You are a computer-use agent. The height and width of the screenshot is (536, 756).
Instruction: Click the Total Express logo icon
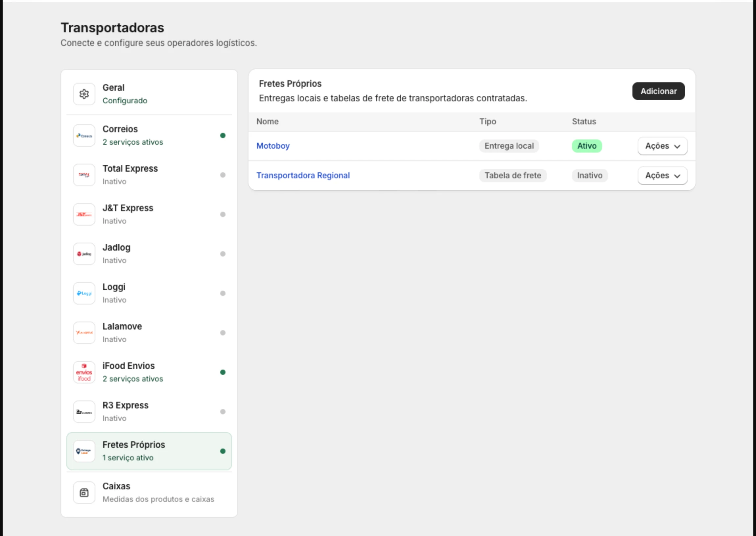[x=84, y=175]
